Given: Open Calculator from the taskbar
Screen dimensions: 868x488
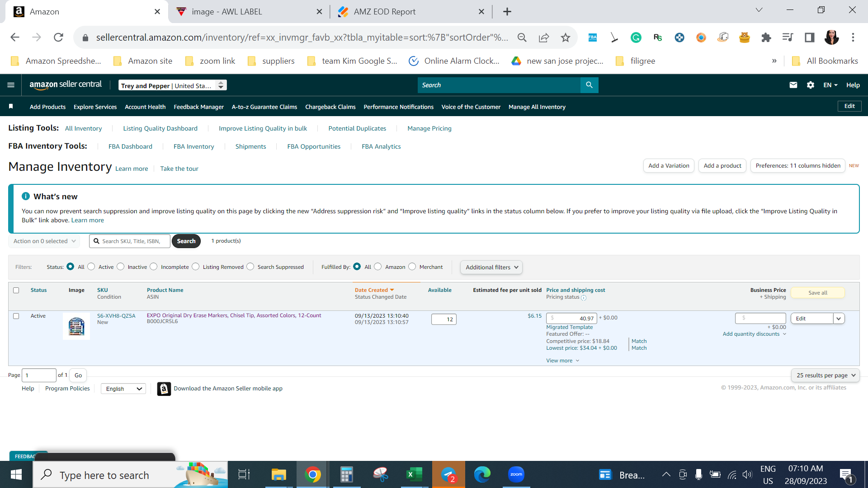Looking at the screenshot, I should point(346,474).
